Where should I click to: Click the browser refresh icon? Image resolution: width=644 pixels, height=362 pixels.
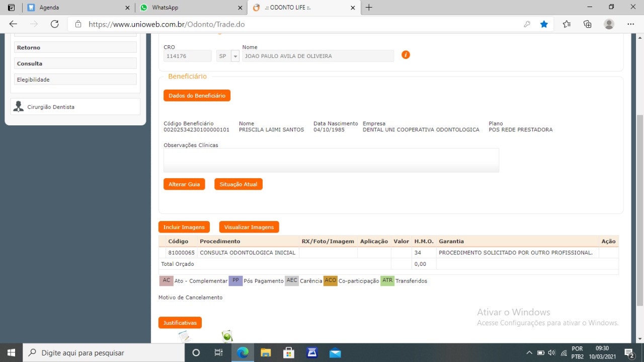point(55,24)
